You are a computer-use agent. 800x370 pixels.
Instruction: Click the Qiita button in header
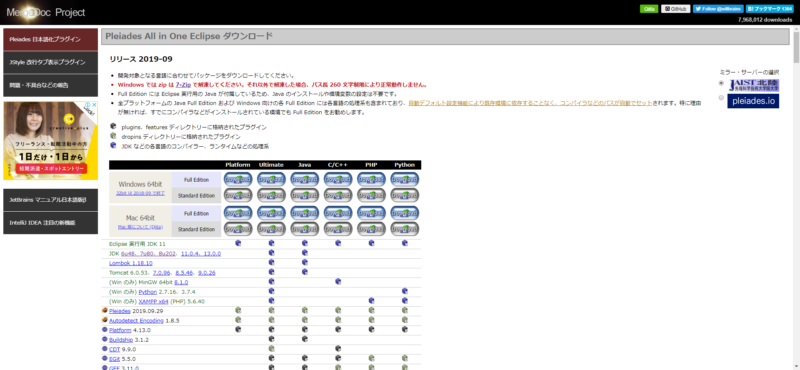[x=649, y=9]
